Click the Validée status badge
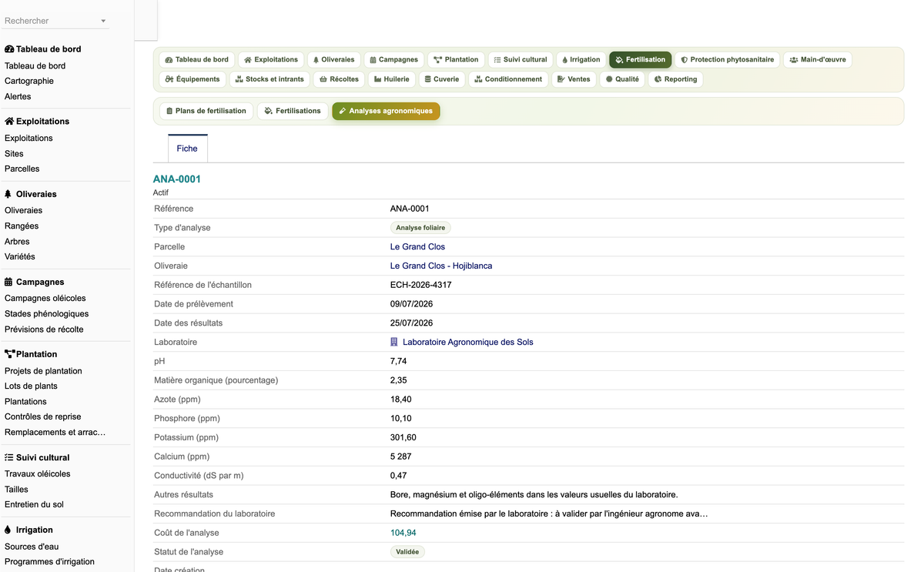The height and width of the screenshot is (572, 924). 407,552
